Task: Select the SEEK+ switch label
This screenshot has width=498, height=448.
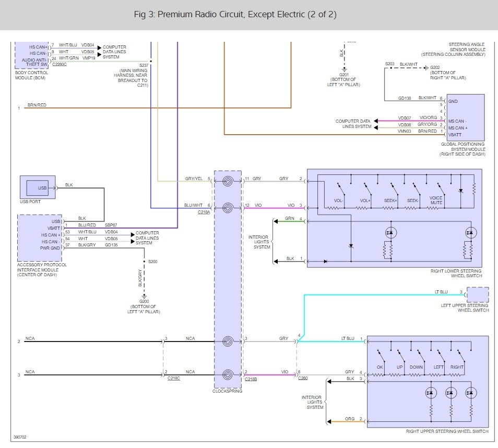Action: pyautogui.click(x=391, y=199)
